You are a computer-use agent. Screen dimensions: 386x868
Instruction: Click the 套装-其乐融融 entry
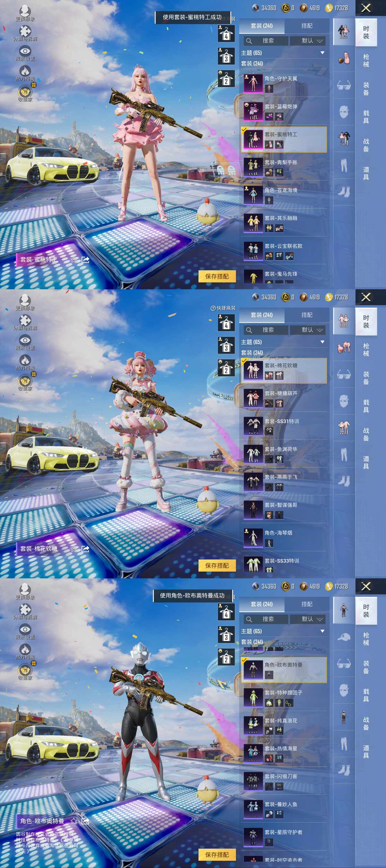[284, 223]
